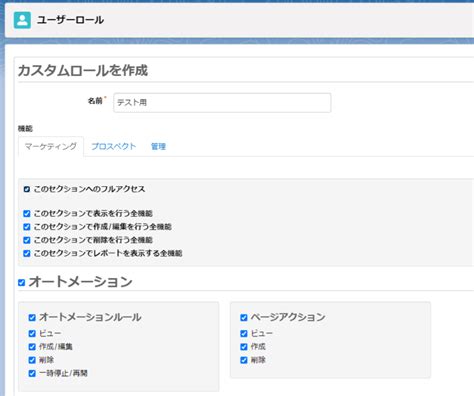Toggle このセクションへのフルアクセス checkbox
474x396 pixels.
point(27,189)
